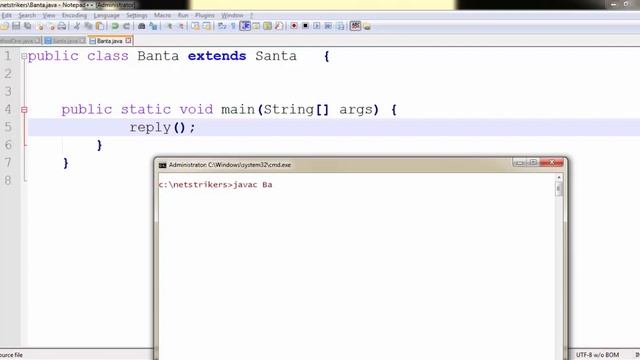640x360 pixels.
Task: Toggle show all characters (pilcrow icon)
Action: 233,26
